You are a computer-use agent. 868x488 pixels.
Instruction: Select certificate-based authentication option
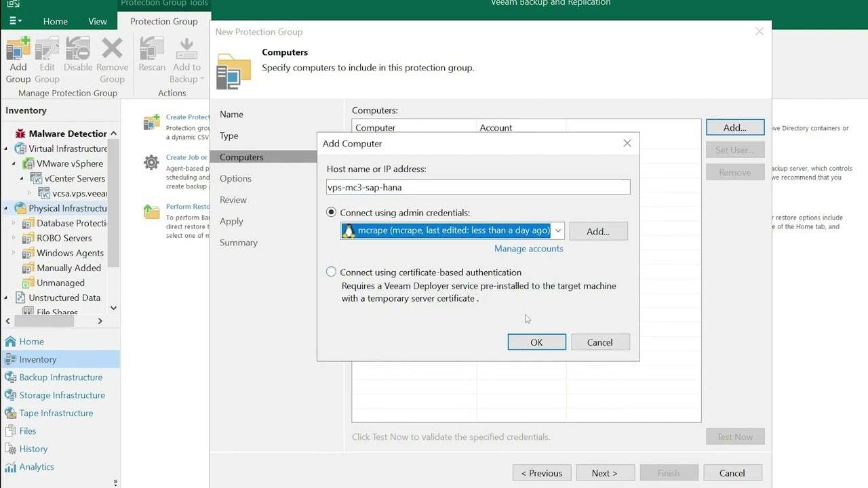[331, 272]
